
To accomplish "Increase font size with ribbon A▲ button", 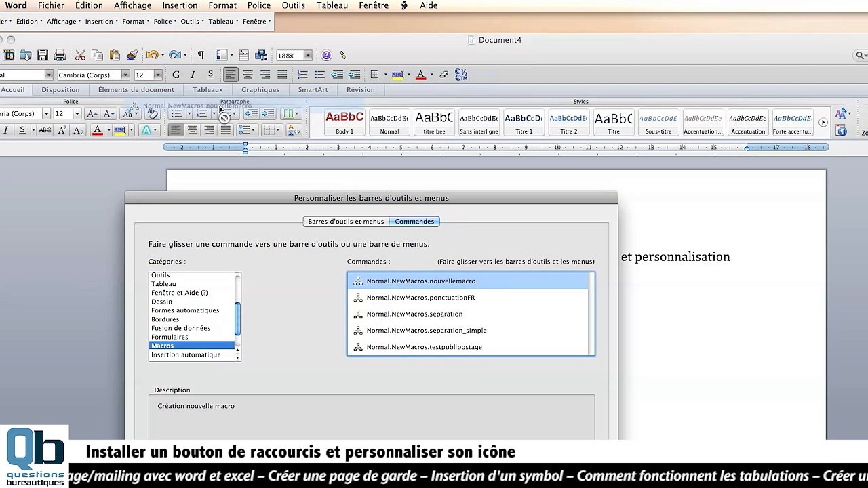I will click(x=92, y=114).
